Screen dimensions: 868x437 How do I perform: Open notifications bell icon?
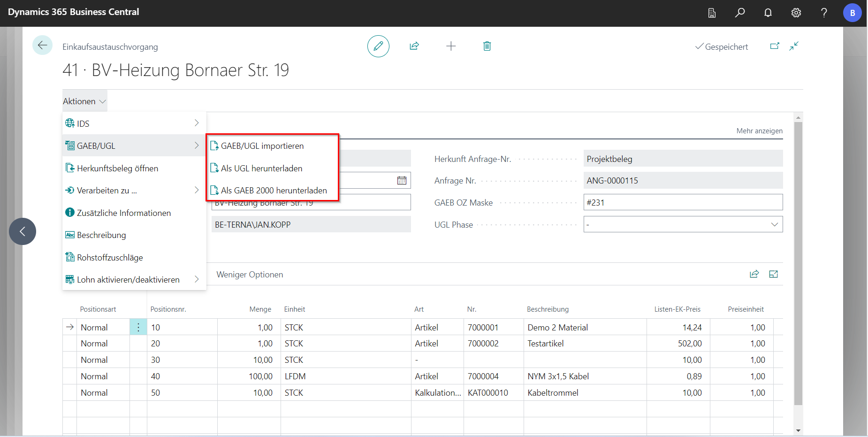[x=768, y=13]
